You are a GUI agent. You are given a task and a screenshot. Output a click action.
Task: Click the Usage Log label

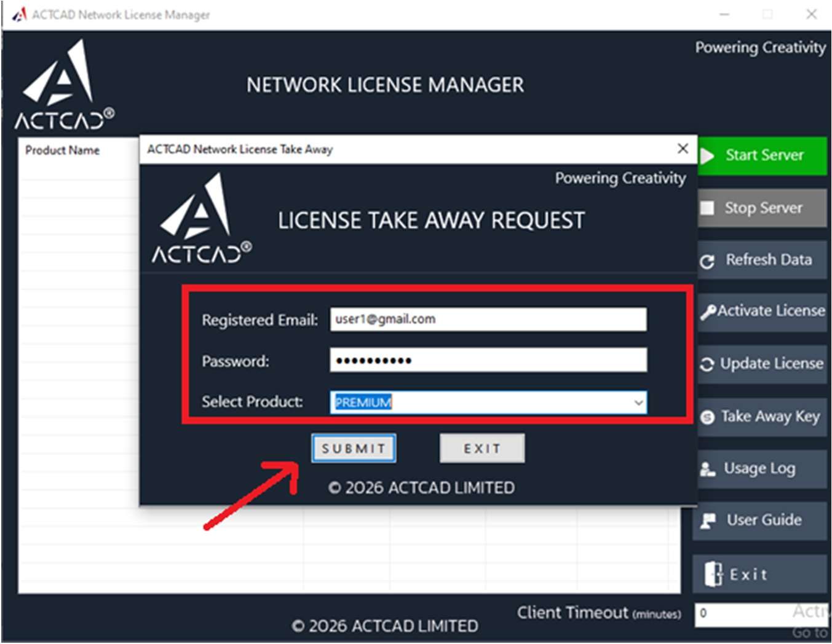click(759, 468)
